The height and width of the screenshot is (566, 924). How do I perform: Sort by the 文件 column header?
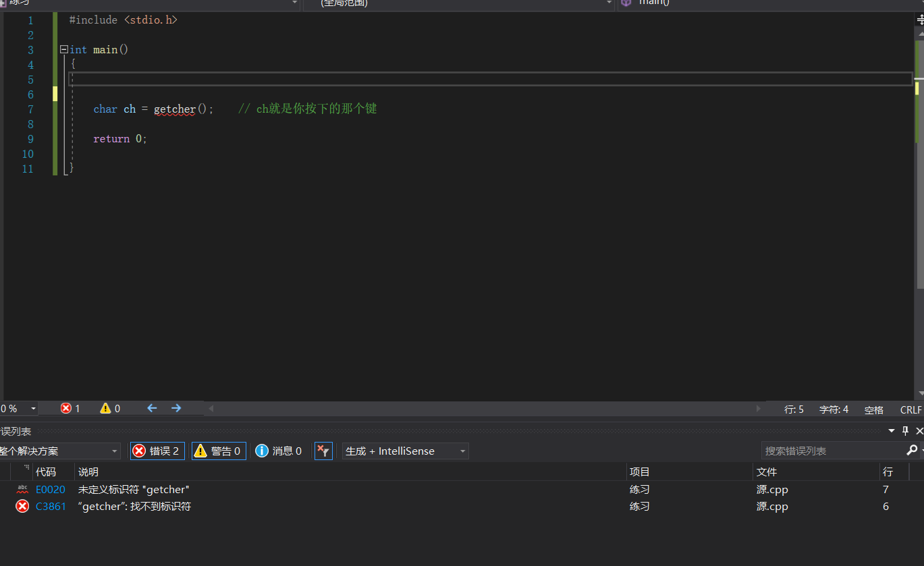click(x=815, y=472)
